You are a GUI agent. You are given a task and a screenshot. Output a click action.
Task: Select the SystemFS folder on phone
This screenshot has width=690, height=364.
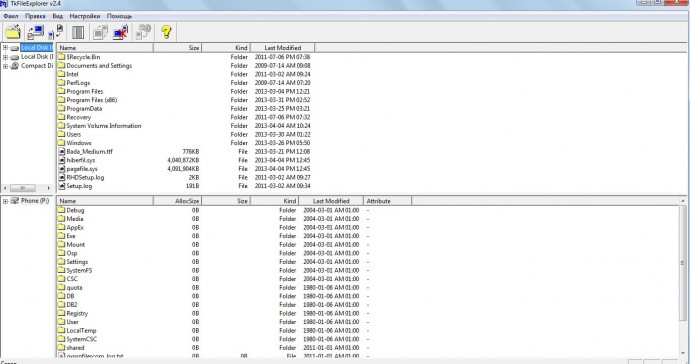pos(79,270)
